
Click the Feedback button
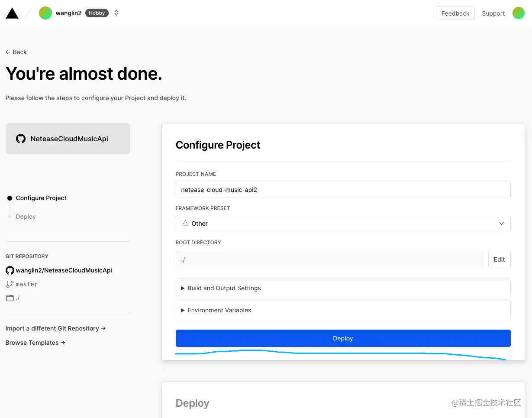pyautogui.click(x=455, y=13)
